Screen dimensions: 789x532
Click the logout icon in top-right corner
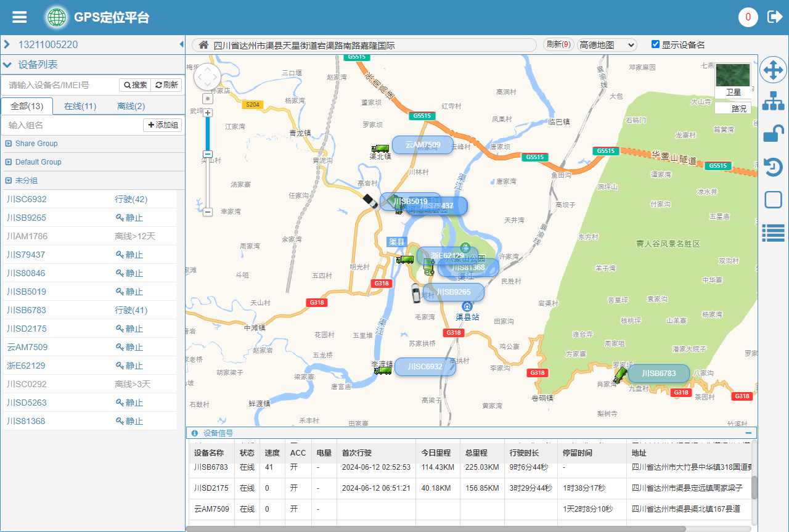point(774,17)
